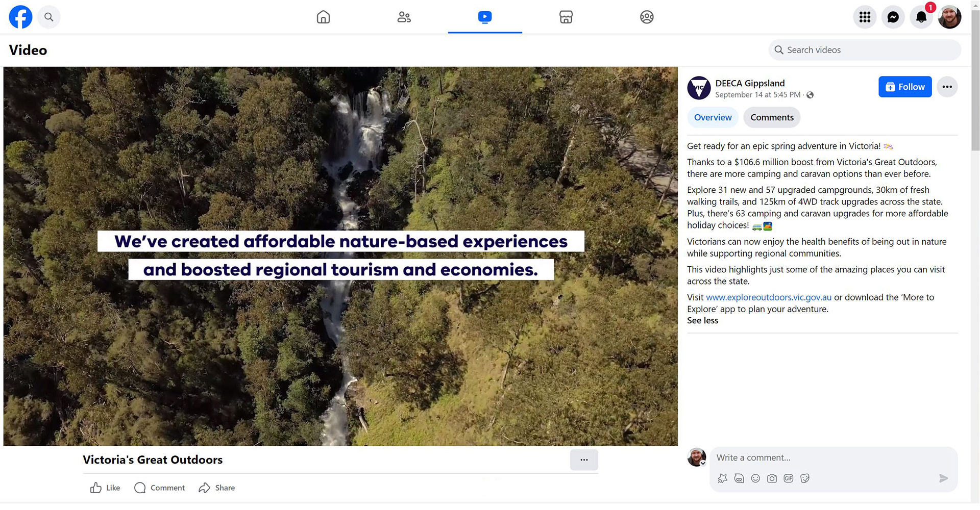Click the waterfall video player
This screenshot has width=980, height=510.
(x=340, y=257)
